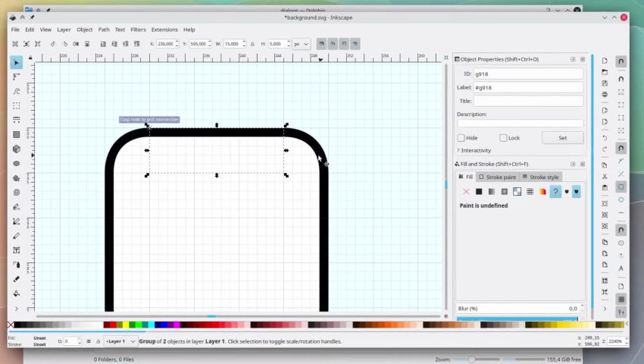Image resolution: width=644 pixels, height=364 pixels.
Task: Select the Calligraphy tool
Action: point(17,236)
